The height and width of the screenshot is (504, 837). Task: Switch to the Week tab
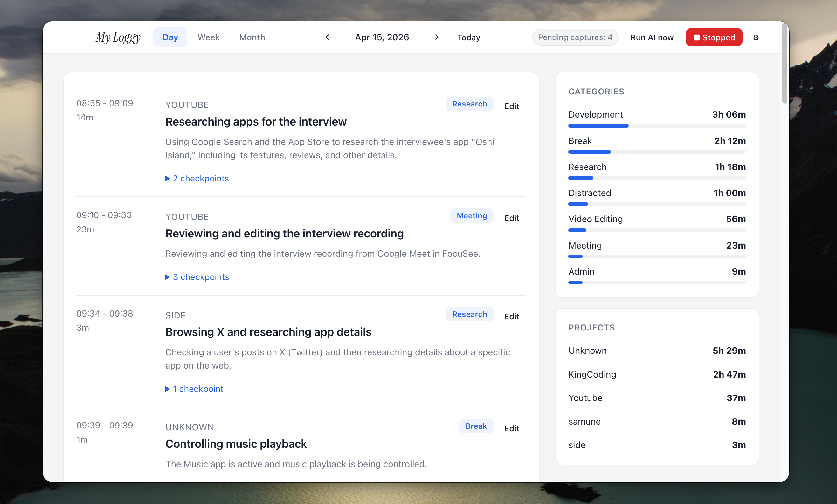point(209,37)
